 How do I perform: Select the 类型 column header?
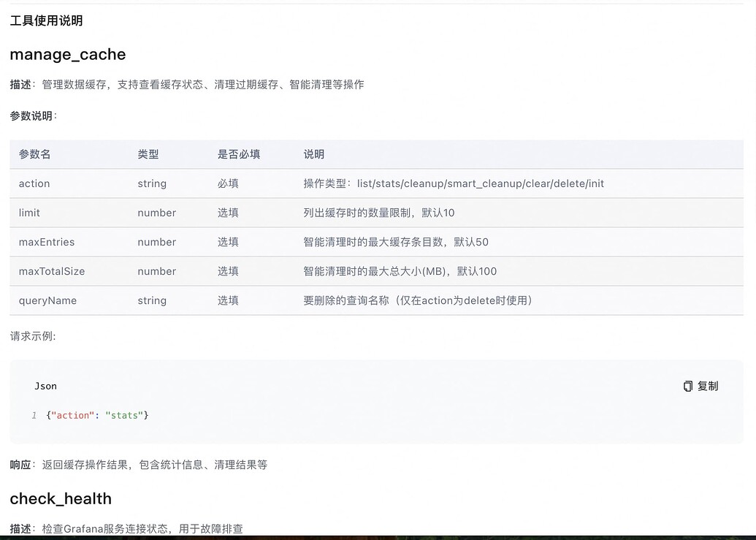[148, 154]
